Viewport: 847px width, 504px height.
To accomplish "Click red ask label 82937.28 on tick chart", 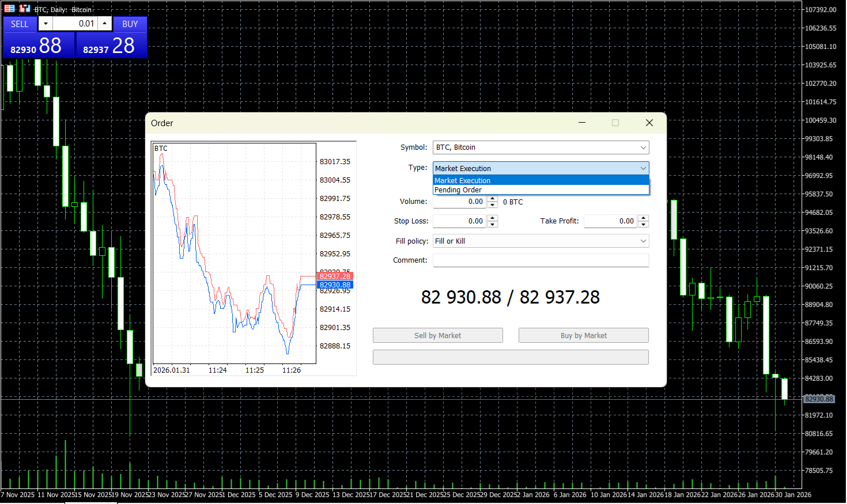I will [335, 276].
